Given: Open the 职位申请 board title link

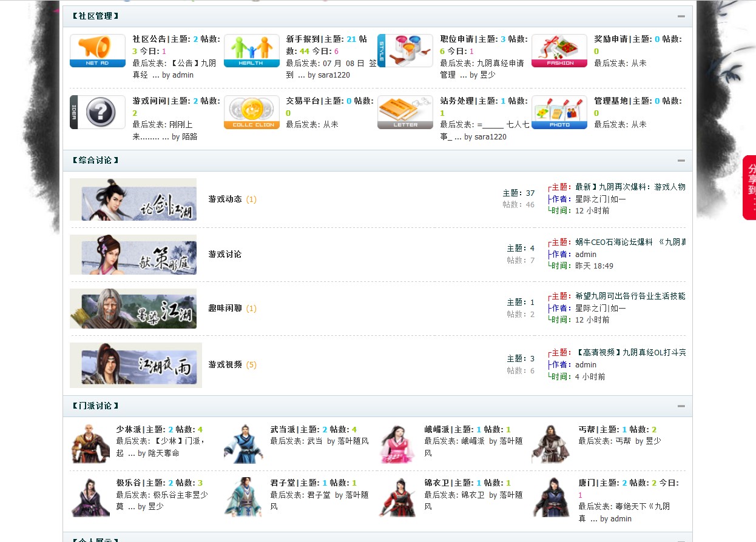Looking at the screenshot, I should (457, 39).
